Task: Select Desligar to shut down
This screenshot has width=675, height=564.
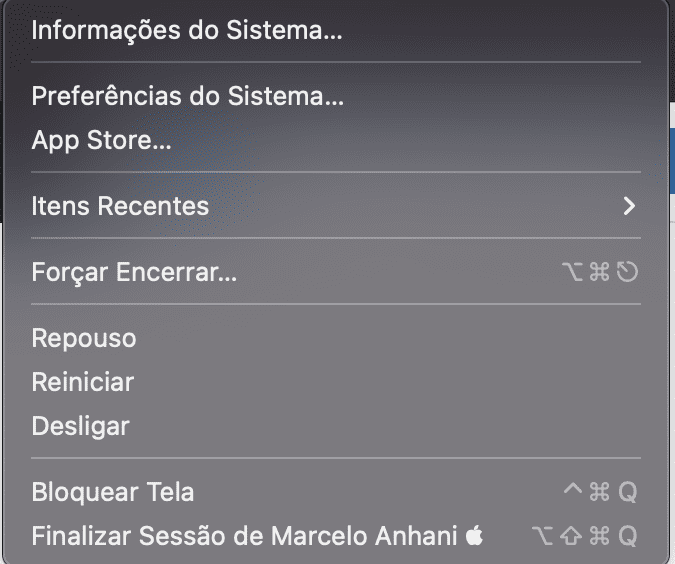Action: click(81, 426)
